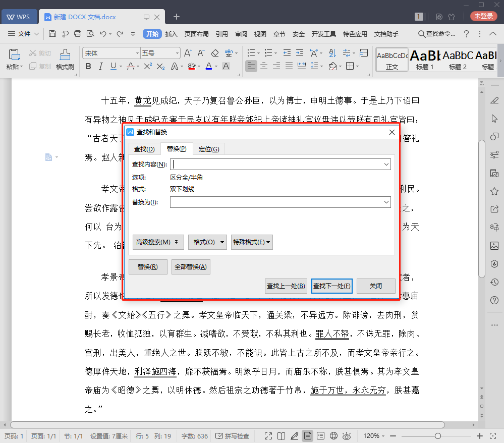Click the 全部替换 button
The image size is (504, 443).
tap(191, 266)
